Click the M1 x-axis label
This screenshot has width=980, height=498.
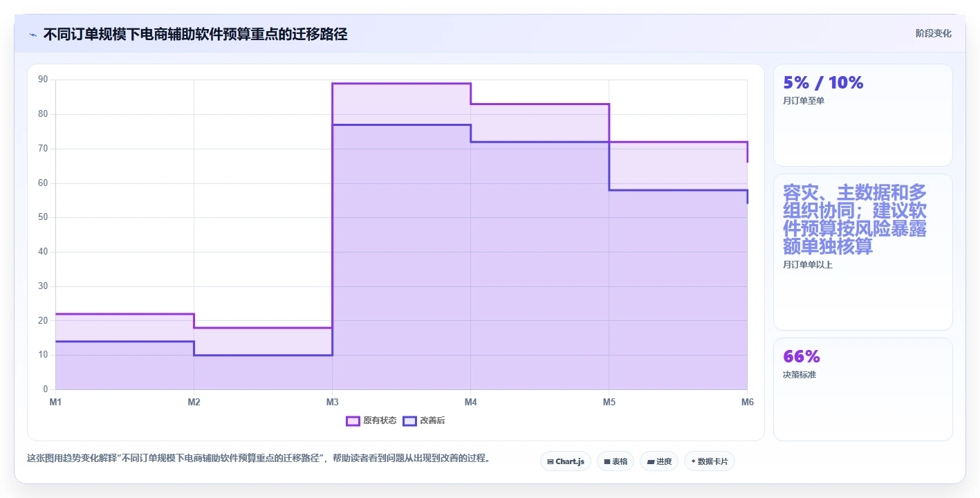(x=55, y=402)
